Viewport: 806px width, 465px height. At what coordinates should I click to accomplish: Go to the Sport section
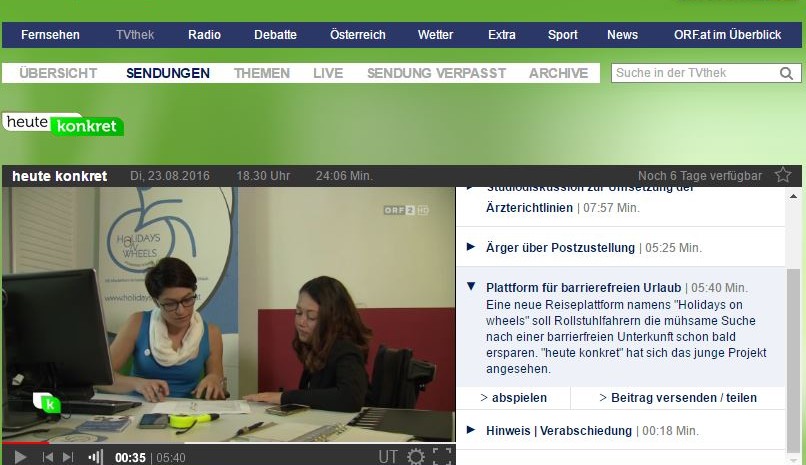click(562, 35)
